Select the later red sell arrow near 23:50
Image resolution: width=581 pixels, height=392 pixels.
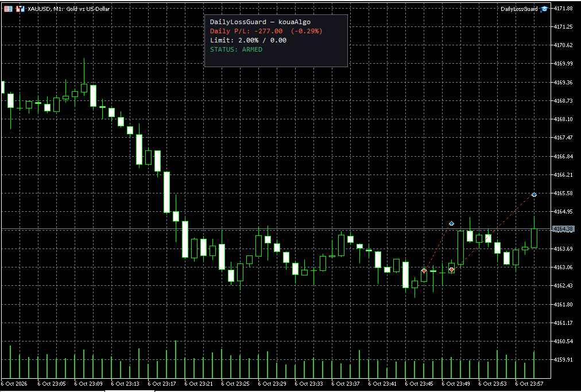tap(451, 270)
